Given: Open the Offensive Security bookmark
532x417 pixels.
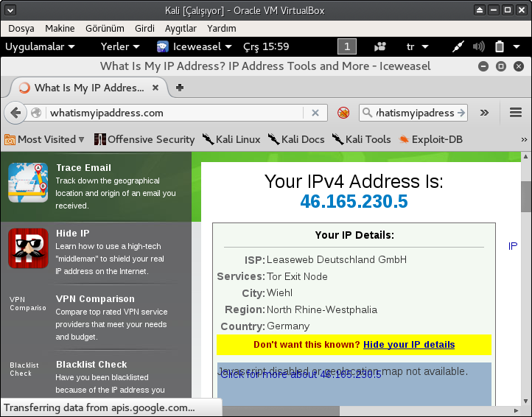Looking at the screenshot, I should click(x=144, y=139).
